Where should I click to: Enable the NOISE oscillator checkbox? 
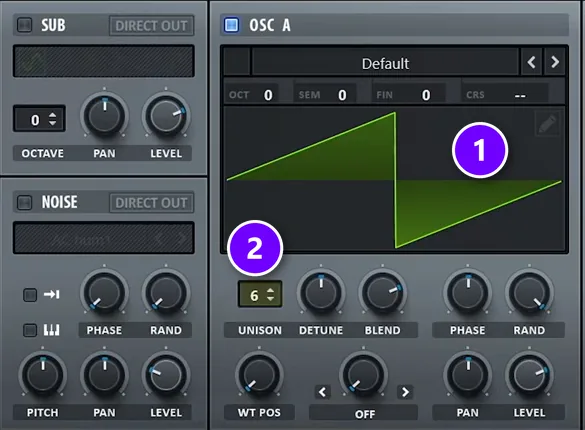coord(25,202)
